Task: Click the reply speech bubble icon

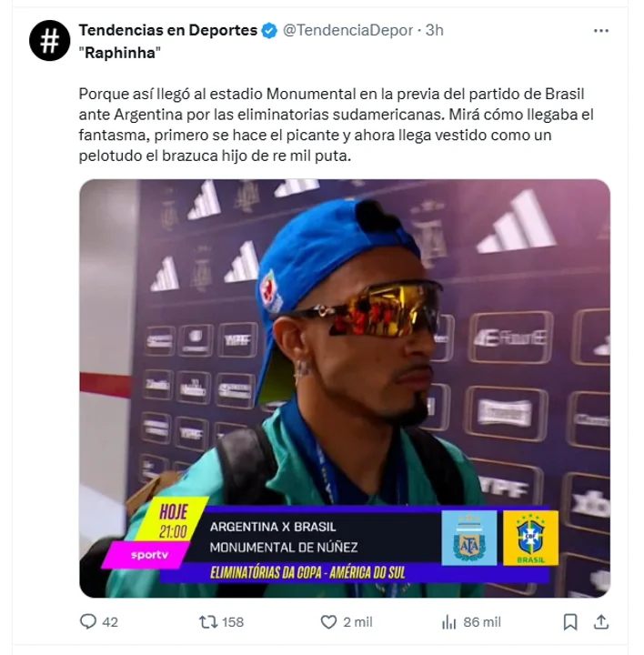Action: [87, 621]
